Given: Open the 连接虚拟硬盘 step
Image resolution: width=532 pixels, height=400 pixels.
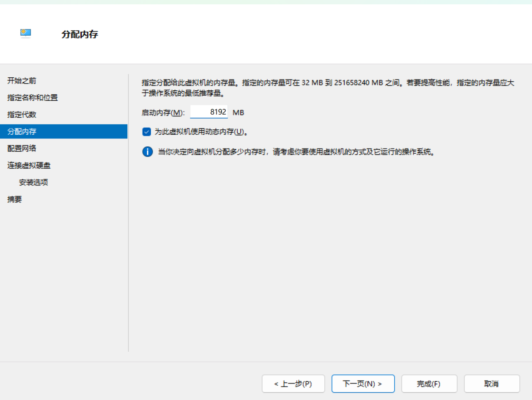Looking at the screenshot, I should pos(29,165).
